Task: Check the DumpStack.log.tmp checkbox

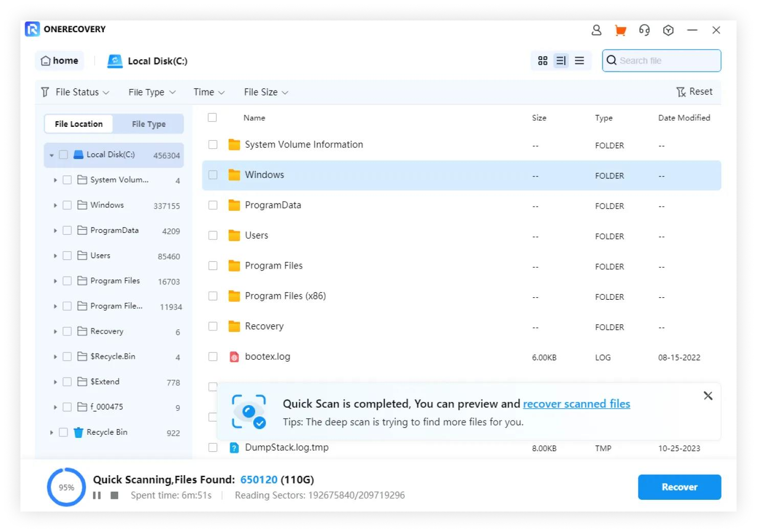Action: tap(213, 448)
